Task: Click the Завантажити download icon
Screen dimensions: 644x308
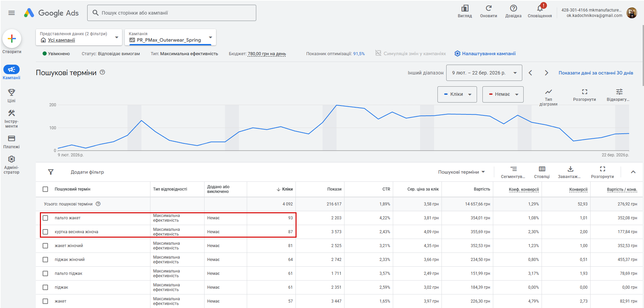Action: (570, 169)
